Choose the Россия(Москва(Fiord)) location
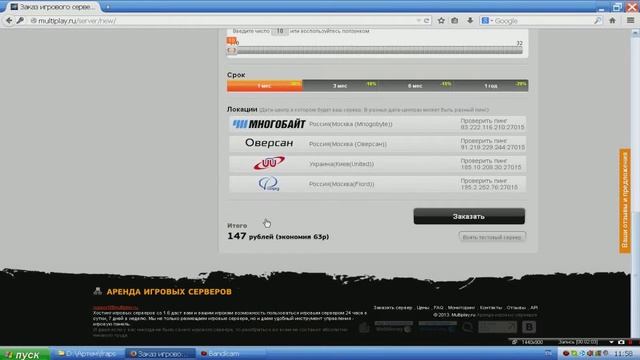 tap(378, 184)
